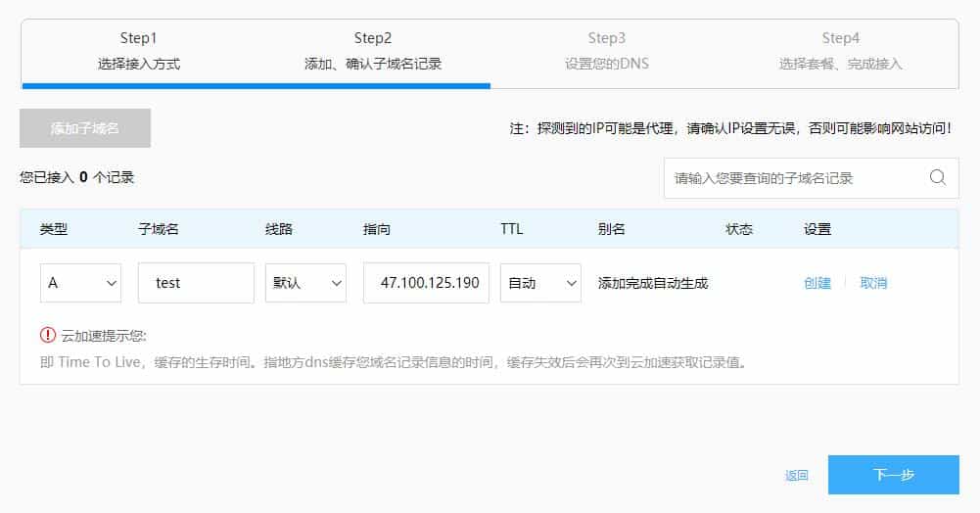Click the 添加完成自动生成 alias text
980x513 pixels.
click(x=652, y=283)
